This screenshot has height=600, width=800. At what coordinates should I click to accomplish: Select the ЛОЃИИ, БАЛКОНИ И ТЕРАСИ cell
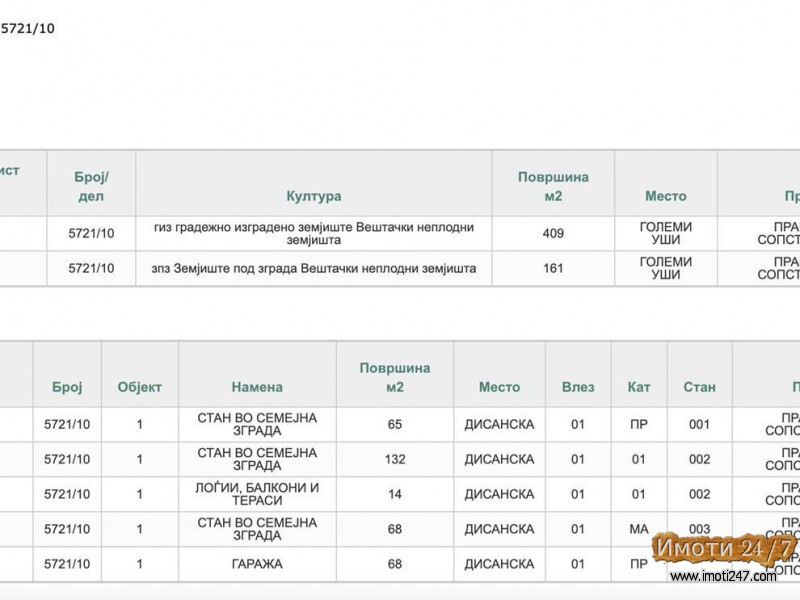(x=257, y=494)
